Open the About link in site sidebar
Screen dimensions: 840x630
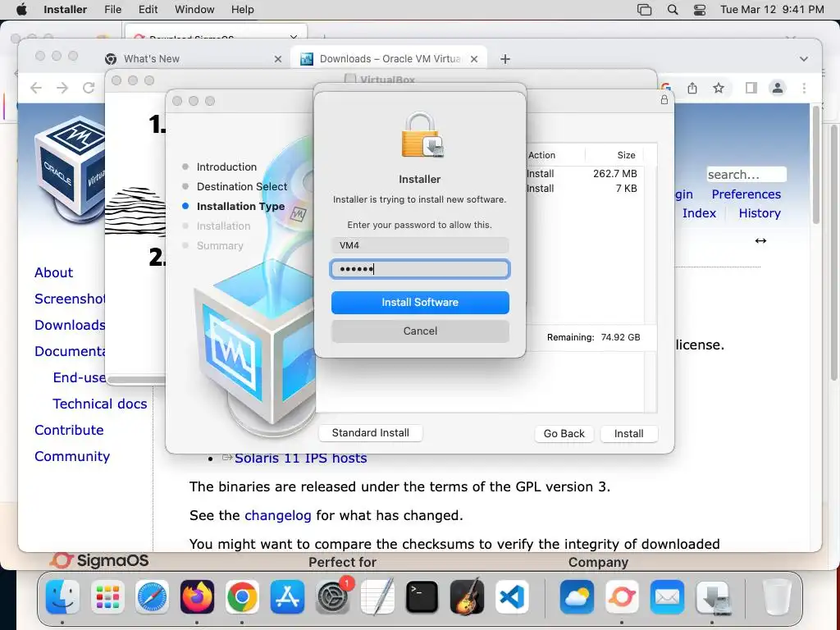tap(53, 272)
